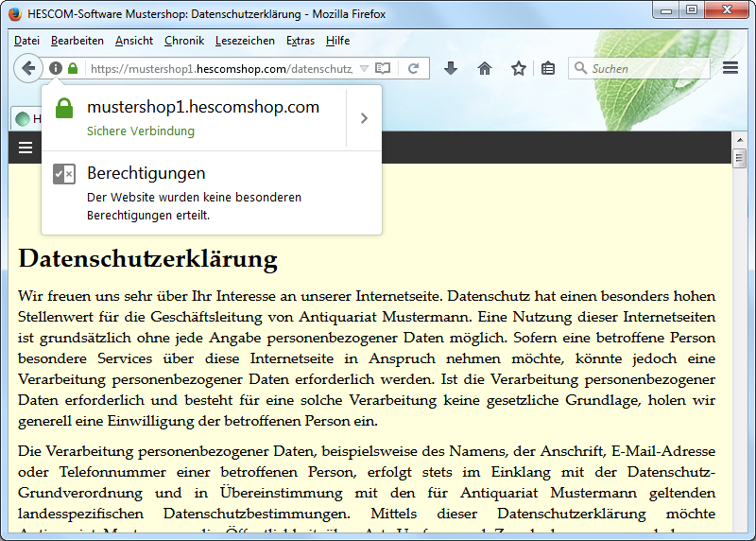Click the site information 'i' icon
Screen dimensions: 756x541
click(x=56, y=68)
